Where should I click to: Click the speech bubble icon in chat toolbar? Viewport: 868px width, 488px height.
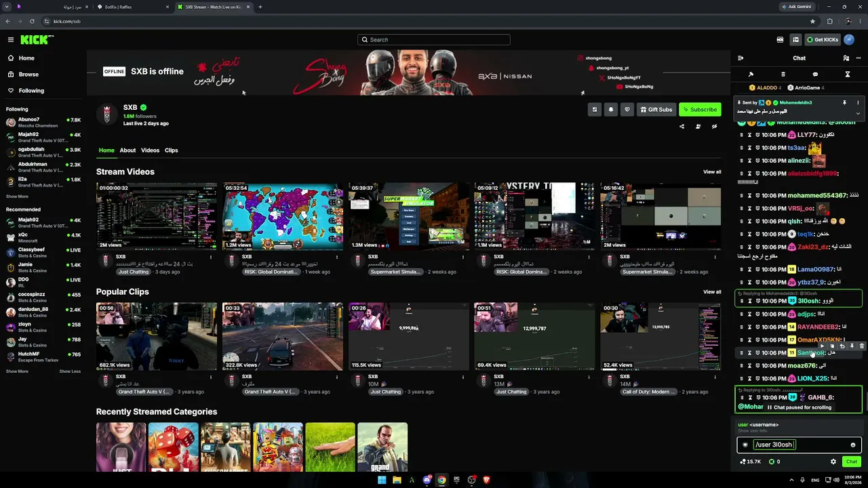click(x=815, y=75)
